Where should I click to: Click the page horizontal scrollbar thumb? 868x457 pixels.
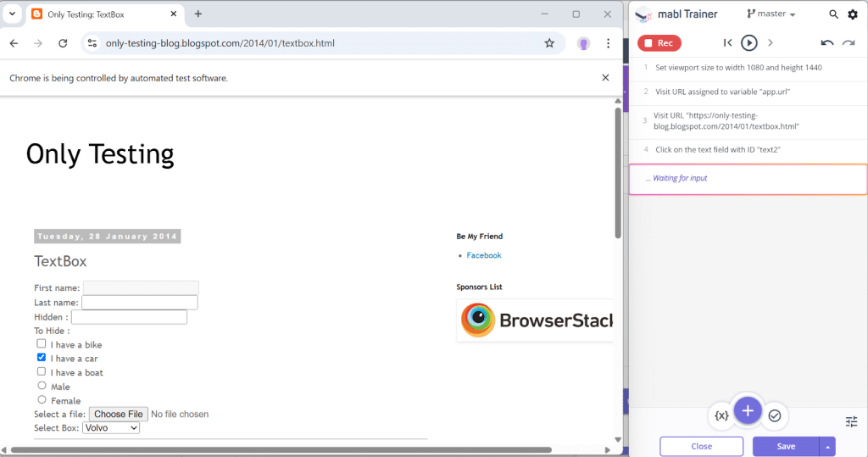(x=281, y=450)
